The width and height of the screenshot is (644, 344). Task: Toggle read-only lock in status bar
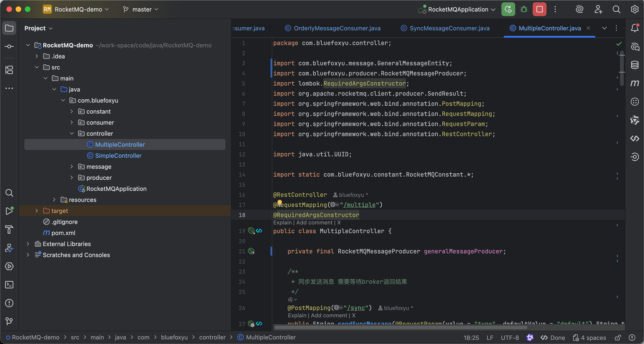coord(618,338)
